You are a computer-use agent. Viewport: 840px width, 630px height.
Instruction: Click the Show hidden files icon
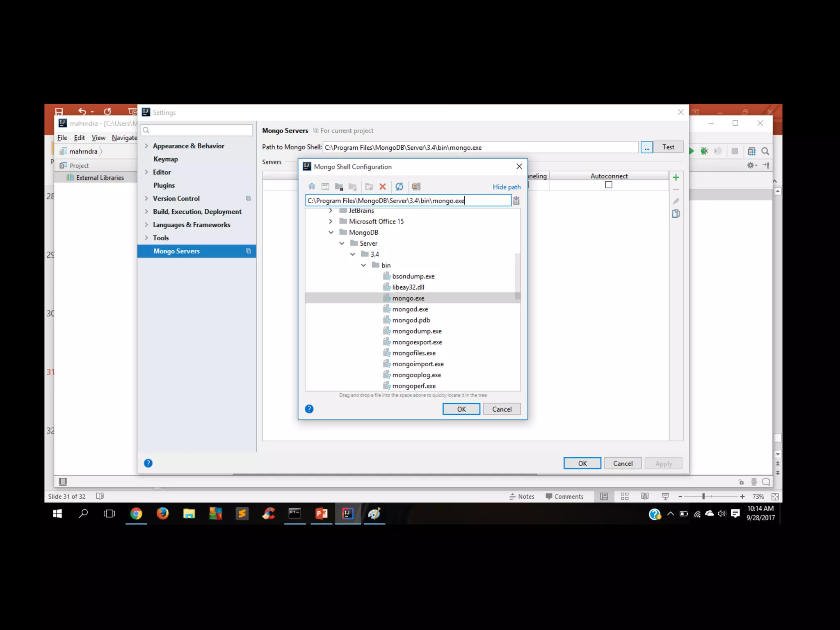pyautogui.click(x=416, y=187)
